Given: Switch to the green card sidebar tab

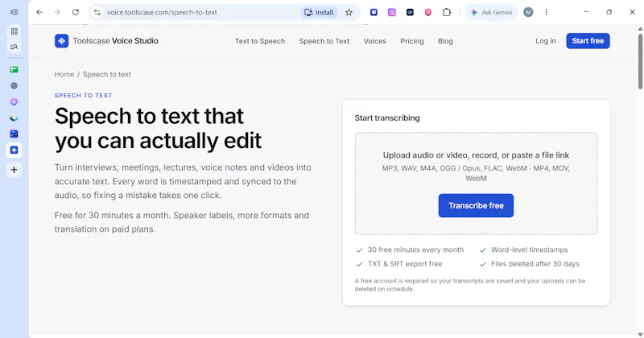Looking at the screenshot, I should 14,69.
